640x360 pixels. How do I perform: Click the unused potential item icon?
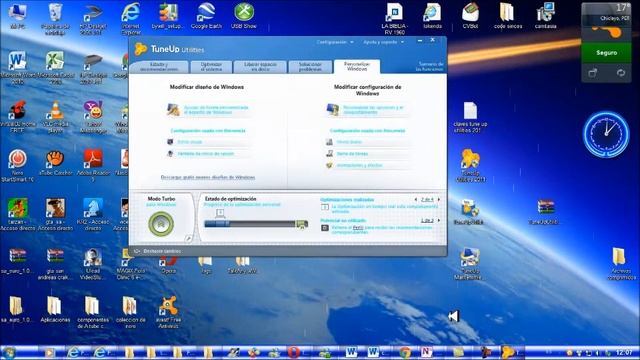click(x=325, y=228)
